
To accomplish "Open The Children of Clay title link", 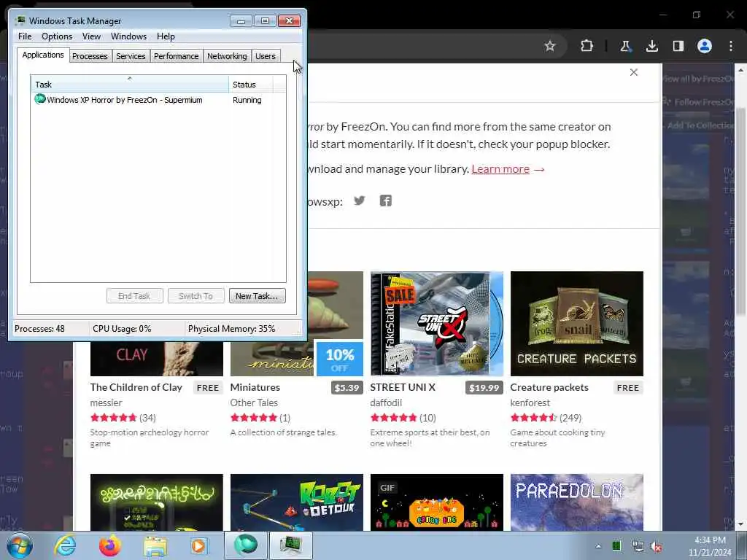I will pos(136,387).
